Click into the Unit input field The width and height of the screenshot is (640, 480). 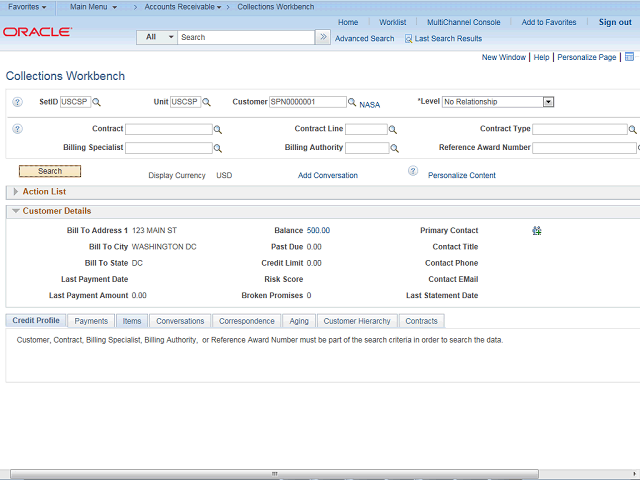[185, 102]
